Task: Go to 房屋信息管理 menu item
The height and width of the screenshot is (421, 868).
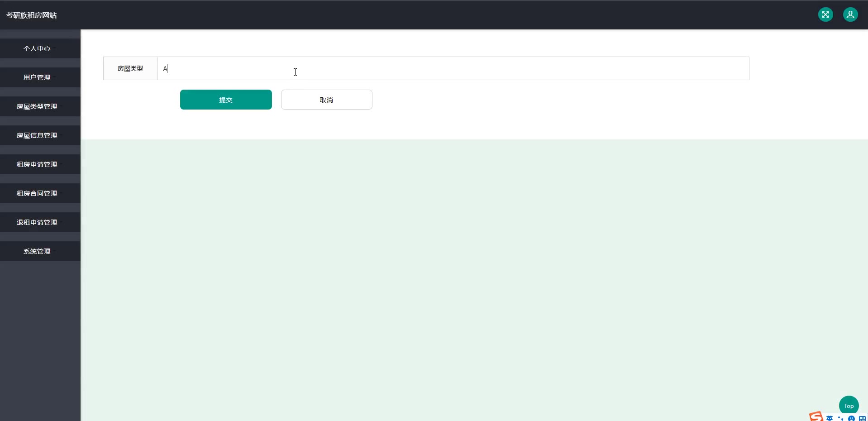Action: 40,135
